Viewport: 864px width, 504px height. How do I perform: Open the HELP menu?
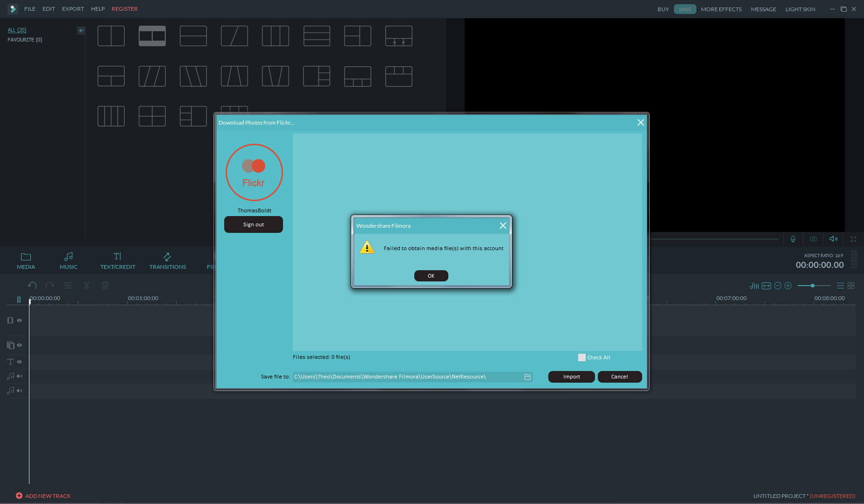(x=98, y=9)
